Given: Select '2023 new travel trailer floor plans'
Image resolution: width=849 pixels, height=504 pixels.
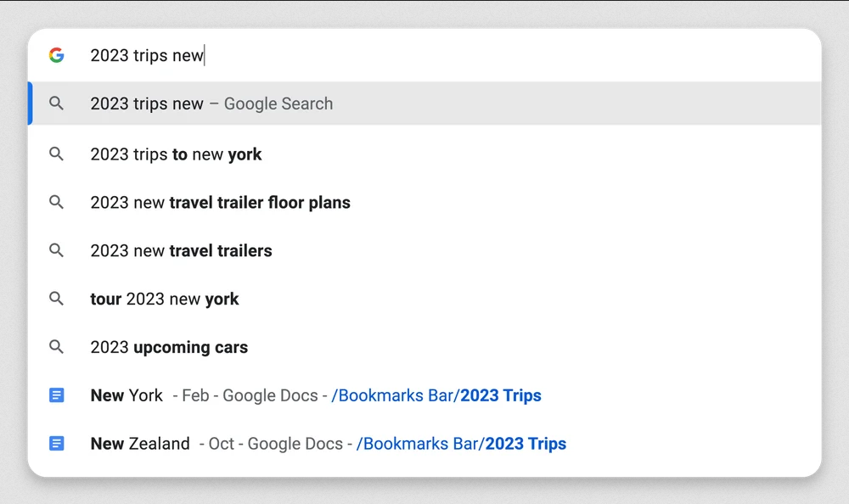Looking at the screenshot, I should tap(220, 203).
